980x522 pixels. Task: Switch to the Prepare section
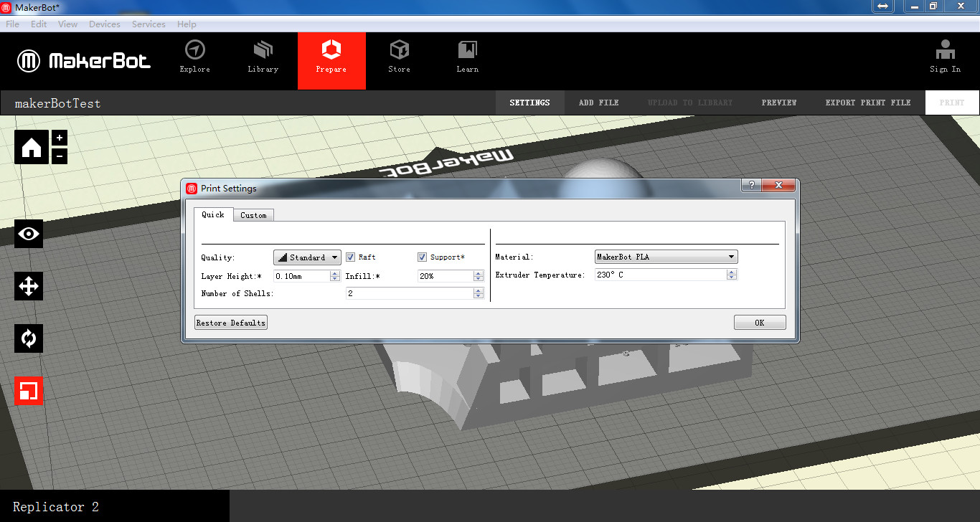[331, 61]
